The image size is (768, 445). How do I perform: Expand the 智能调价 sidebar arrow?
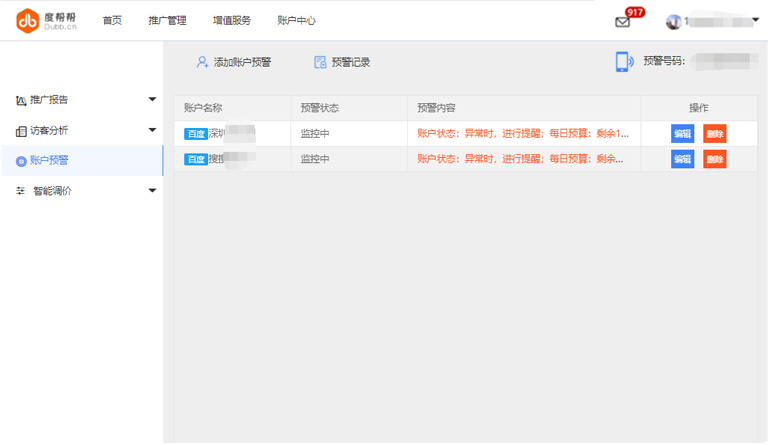[152, 190]
